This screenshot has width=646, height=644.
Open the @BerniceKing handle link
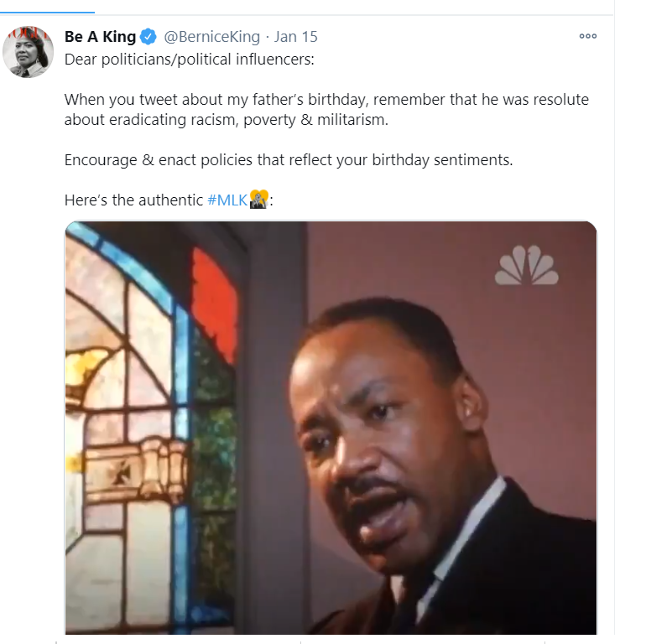(x=212, y=37)
